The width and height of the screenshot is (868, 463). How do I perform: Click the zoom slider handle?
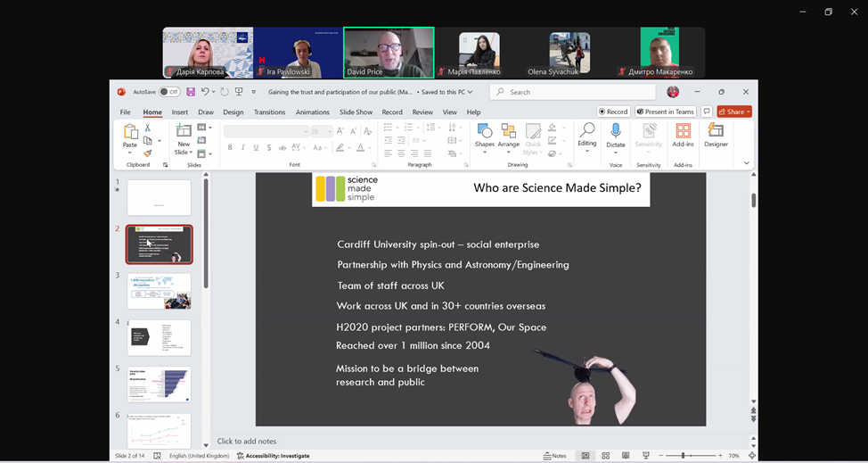click(x=684, y=456)
